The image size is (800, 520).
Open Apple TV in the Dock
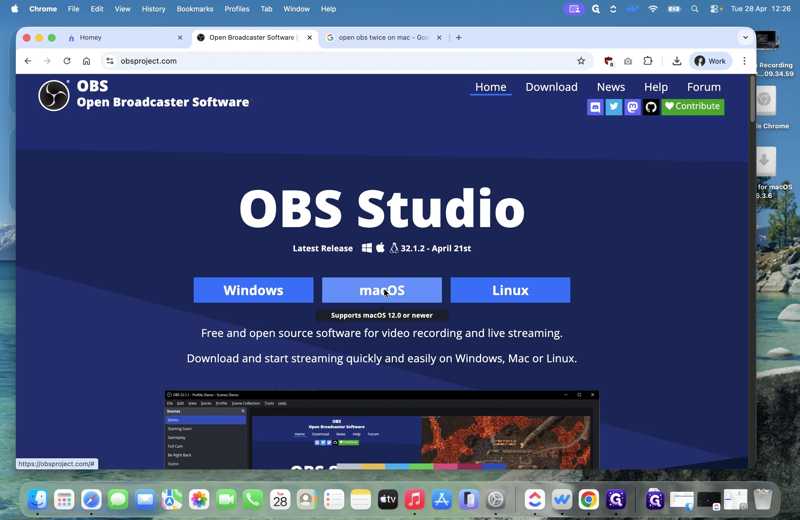(x=388, y=500)
